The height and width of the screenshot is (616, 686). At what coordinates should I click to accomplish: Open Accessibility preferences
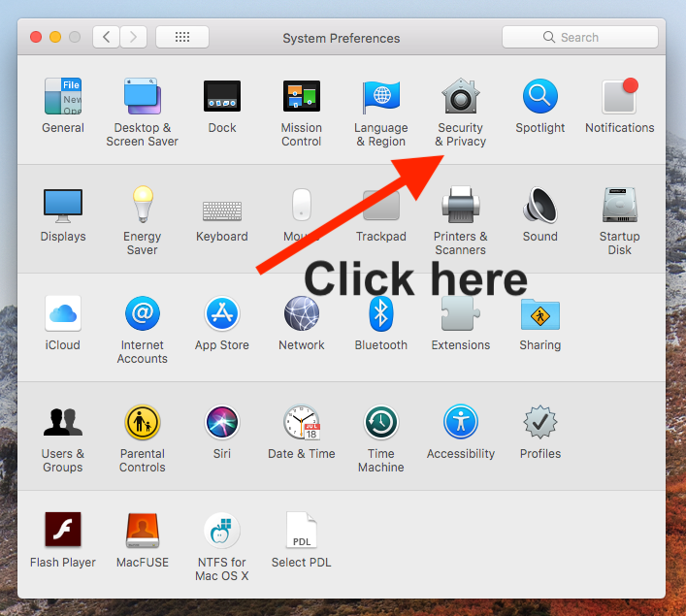click(x=460, y=422)
